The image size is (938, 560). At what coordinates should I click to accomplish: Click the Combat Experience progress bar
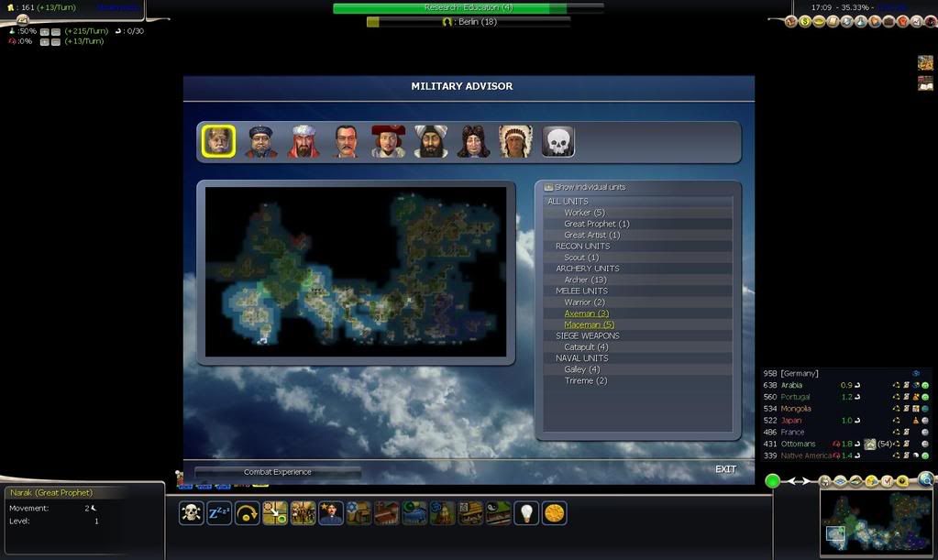[x=278, y=472]
